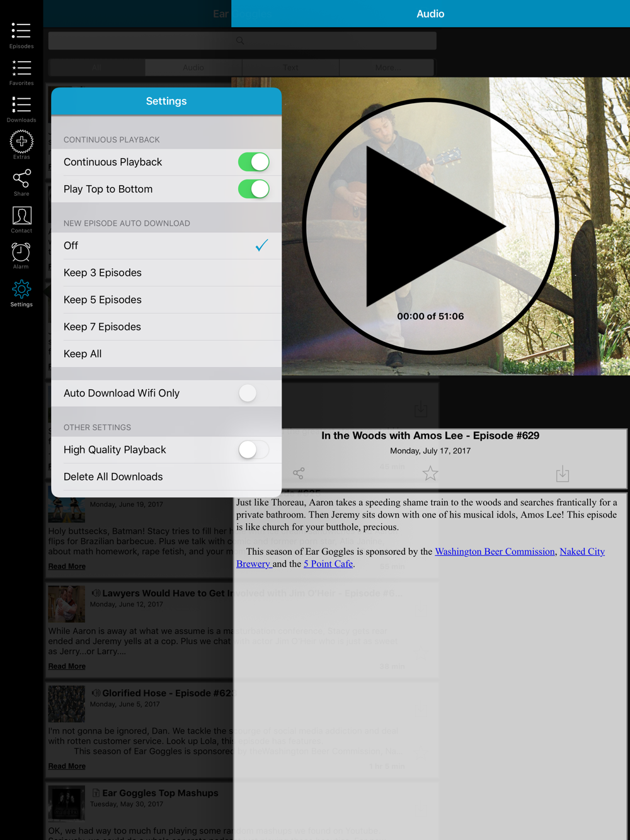Image resolution: width=630 pixels, height=840 pixels.
Task: Click Read More under June 19 episode
Action: point(67,566)
